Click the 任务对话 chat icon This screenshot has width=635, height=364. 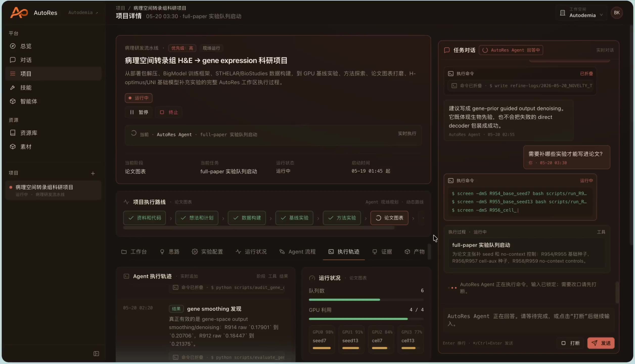point(447,50)
